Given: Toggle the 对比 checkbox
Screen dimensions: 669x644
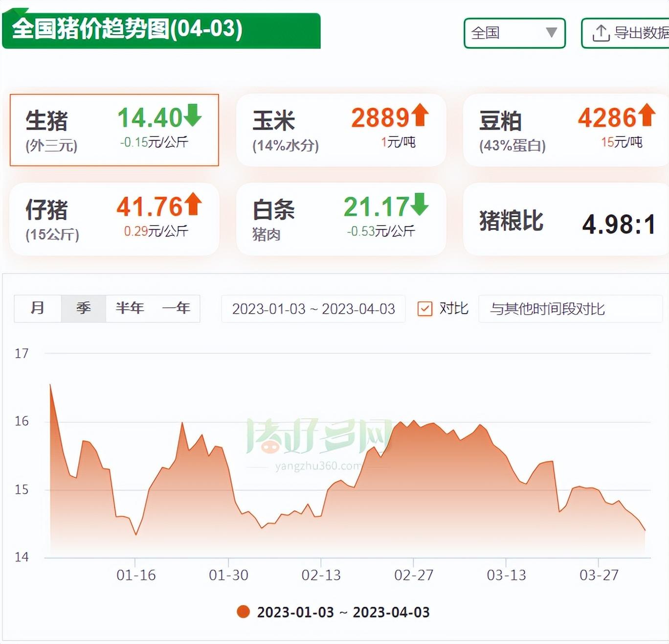Looking at the screenshot, I should 424,309.
